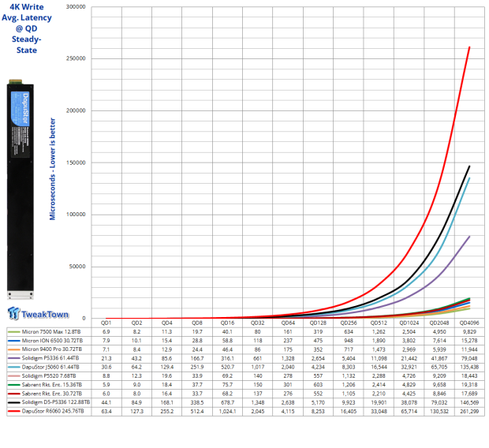Click the 300000 y-axis label
The image size is (489, 448).
[76, 7]
